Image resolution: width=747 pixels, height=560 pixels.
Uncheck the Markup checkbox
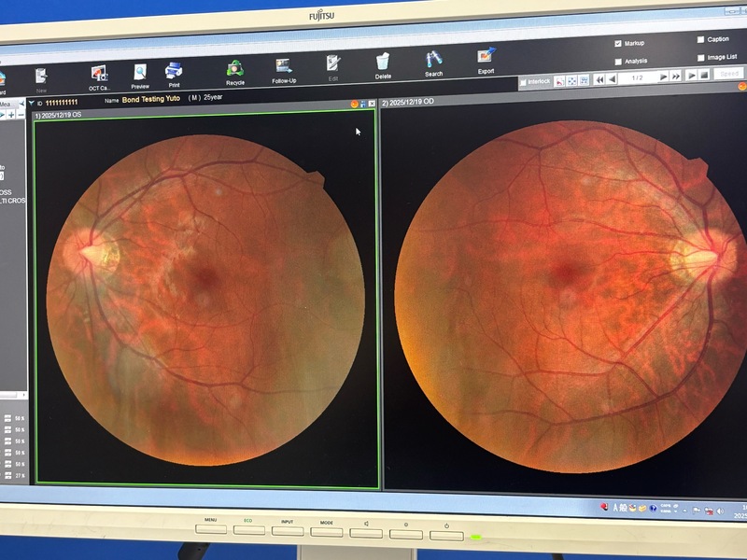[x=618, y=43]
